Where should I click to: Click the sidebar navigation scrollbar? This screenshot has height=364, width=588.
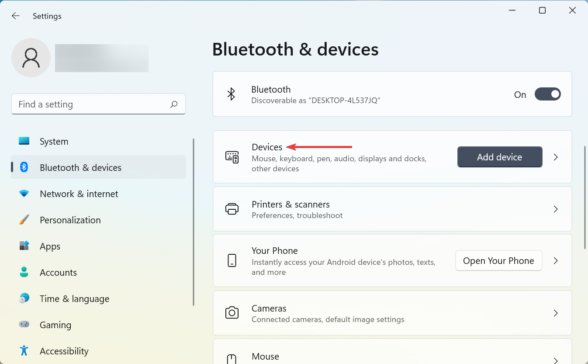point(194,222)
